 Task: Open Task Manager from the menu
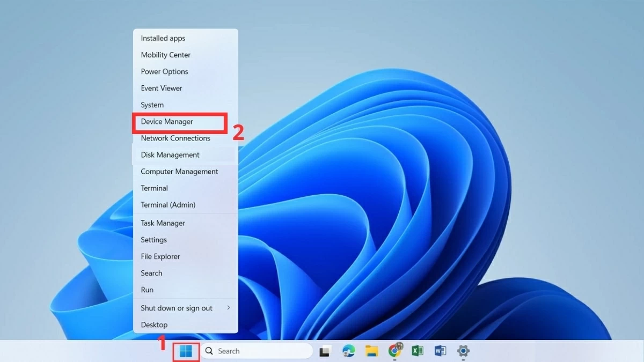(162, 223)
